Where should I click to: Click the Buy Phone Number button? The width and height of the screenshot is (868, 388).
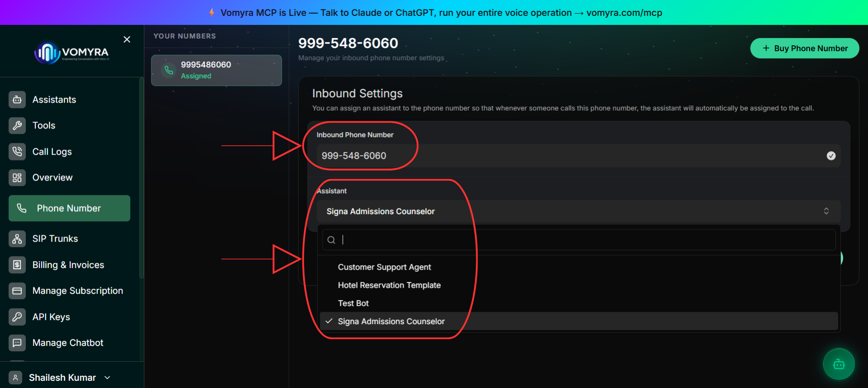(805, 48)
